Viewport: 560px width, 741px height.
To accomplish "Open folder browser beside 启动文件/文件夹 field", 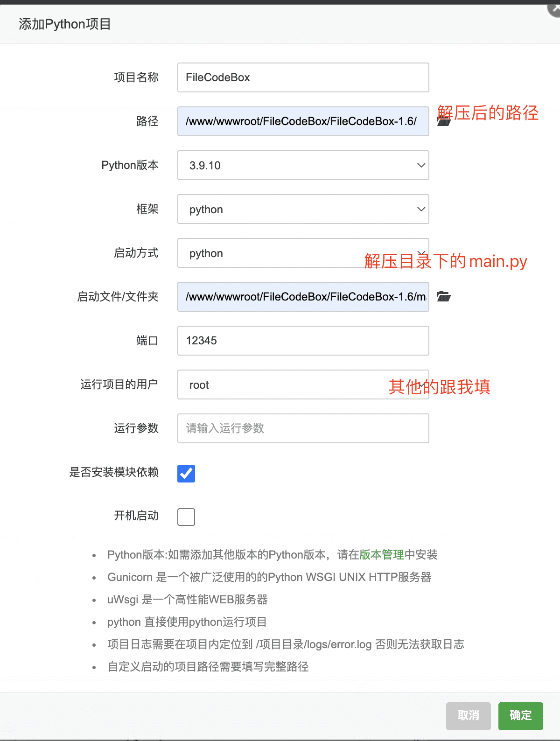I will 443,296.
